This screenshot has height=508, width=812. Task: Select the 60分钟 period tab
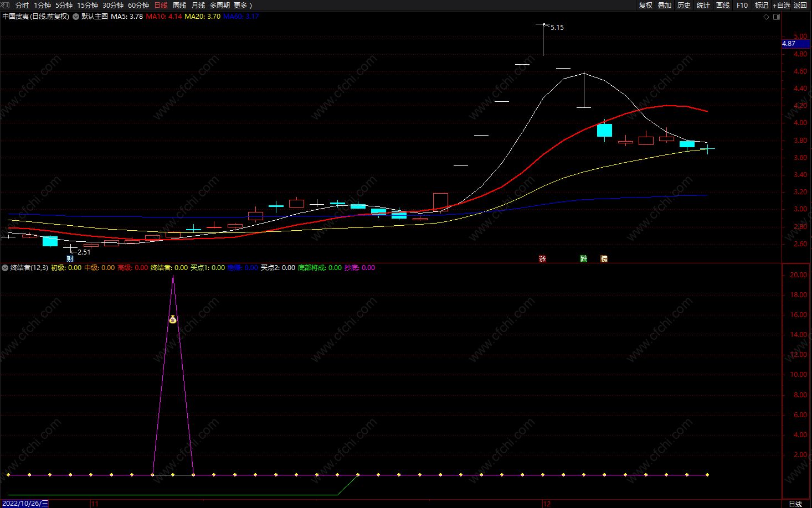(138, 5)
